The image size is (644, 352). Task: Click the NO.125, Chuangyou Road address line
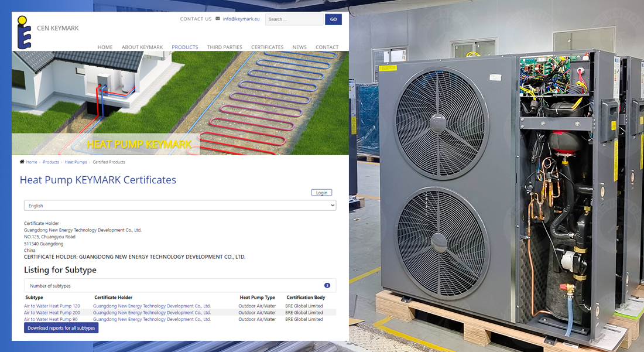[x=50, y=237]
